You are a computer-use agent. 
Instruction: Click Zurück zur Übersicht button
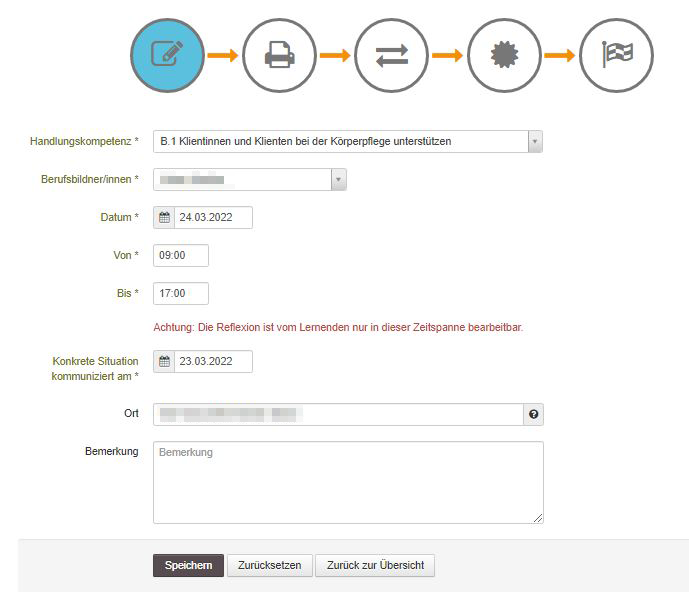tap(375, 566)
